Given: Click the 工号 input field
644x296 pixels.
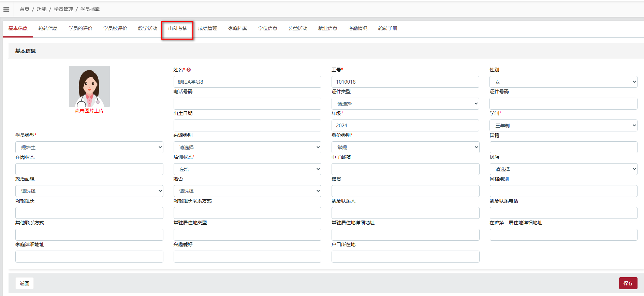Looking at the screenshot, I should coord(405,82).
